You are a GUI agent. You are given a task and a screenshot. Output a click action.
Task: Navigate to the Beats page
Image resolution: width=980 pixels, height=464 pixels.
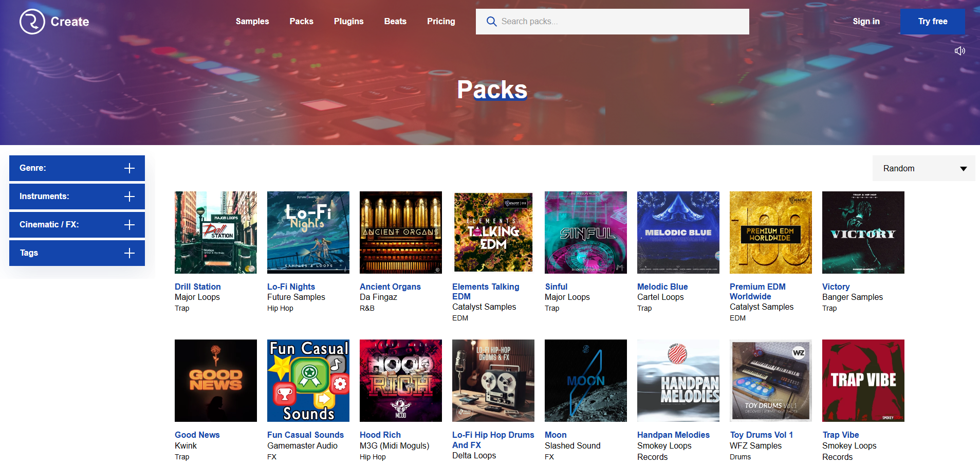(395, 21)
